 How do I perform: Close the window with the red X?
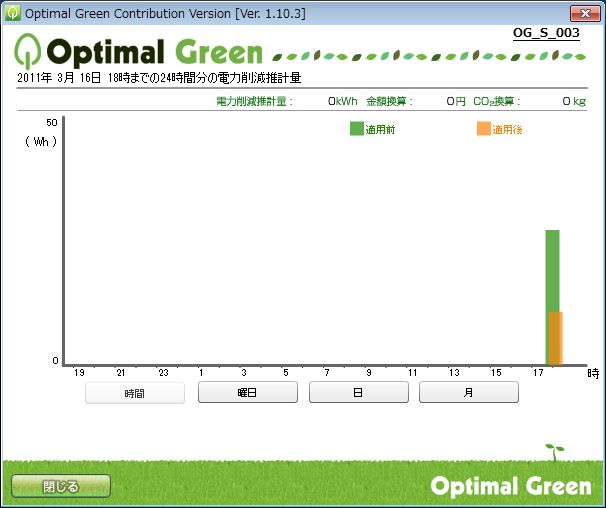click(x=585, y=14)
